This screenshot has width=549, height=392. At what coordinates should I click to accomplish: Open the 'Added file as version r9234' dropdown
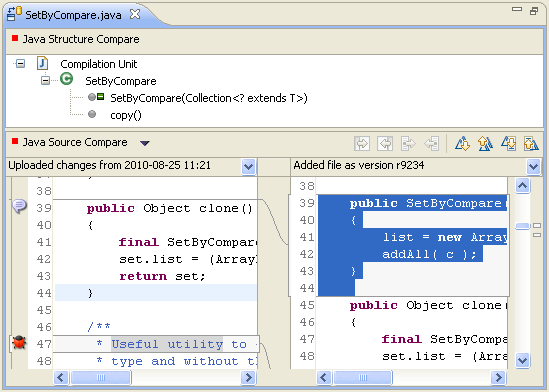coord(534,167)
